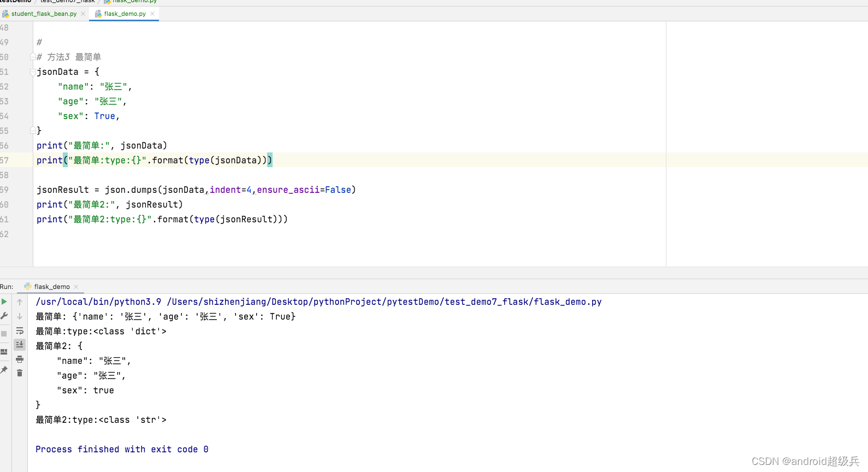
Task: Click flask_demo.py breadcrumb in navigation bar
Action: coord(134,2)
